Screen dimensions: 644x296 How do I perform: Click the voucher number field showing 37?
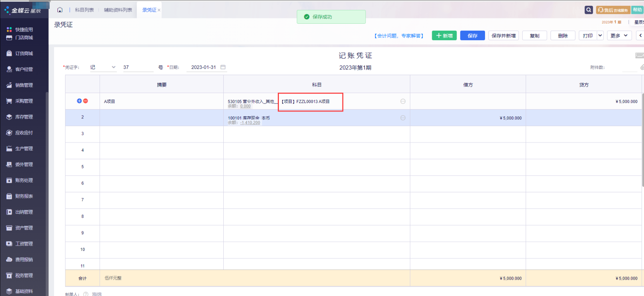[x=137, y=67]
